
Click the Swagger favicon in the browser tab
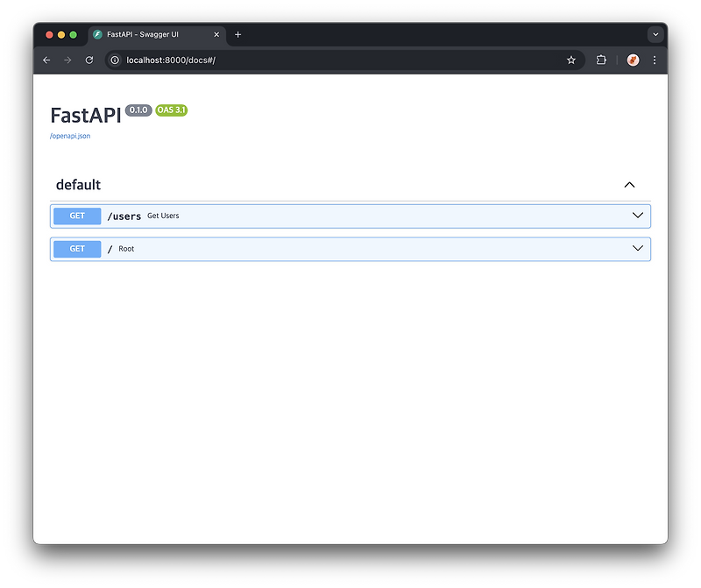(x=97, y=35)
